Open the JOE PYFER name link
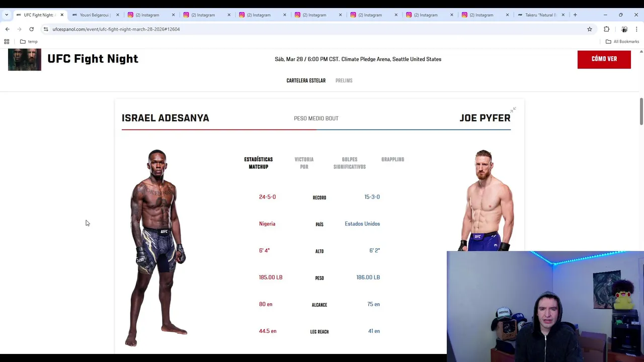644x362 pixels. point(485,118)
